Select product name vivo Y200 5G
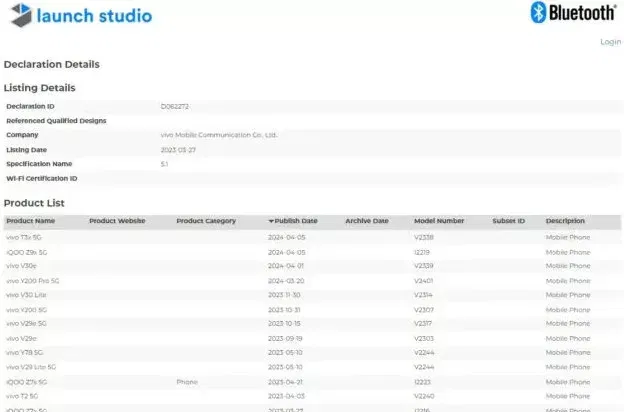The height and width of the screenshot is (412, 624). [27, 310]
